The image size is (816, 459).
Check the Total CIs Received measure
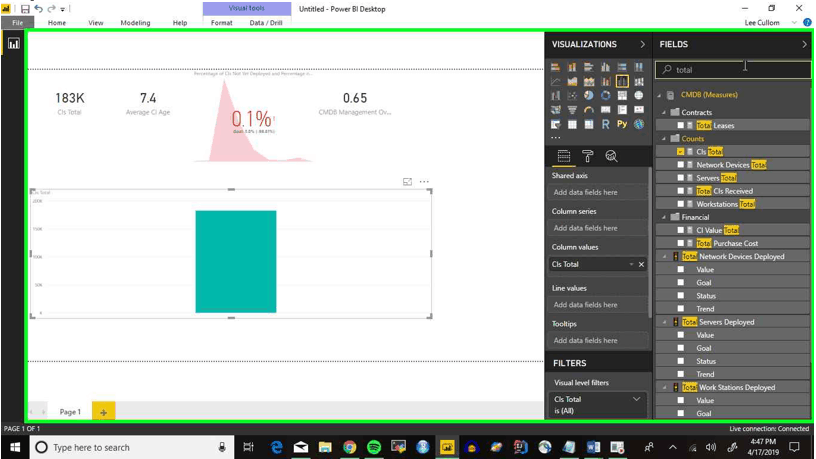click(680, 191)
